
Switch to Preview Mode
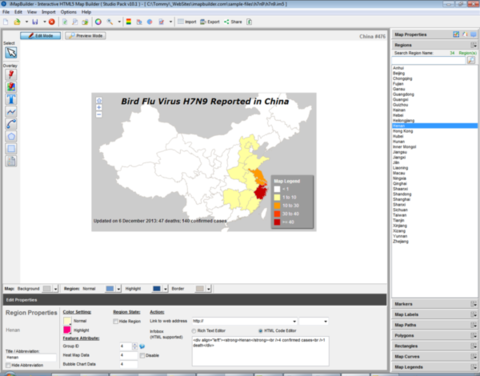click(85, 36)
